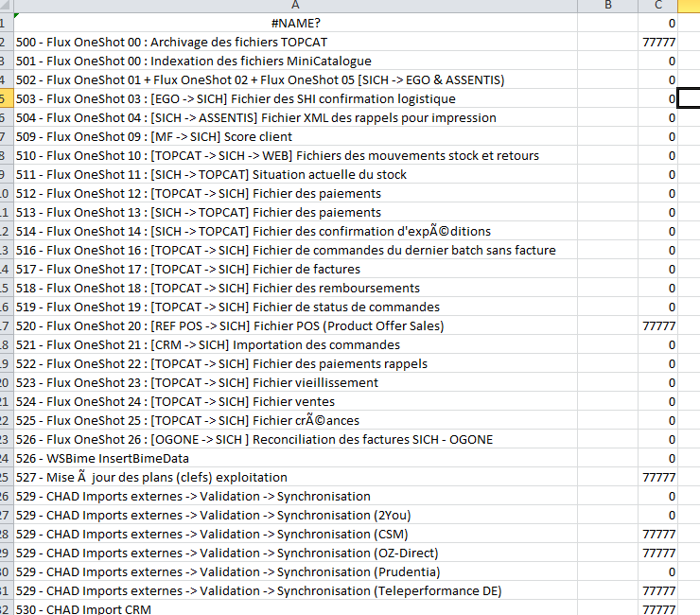
Task: Click the 77777 value beside Archivage TOPCAT
Action: (657, 42)
